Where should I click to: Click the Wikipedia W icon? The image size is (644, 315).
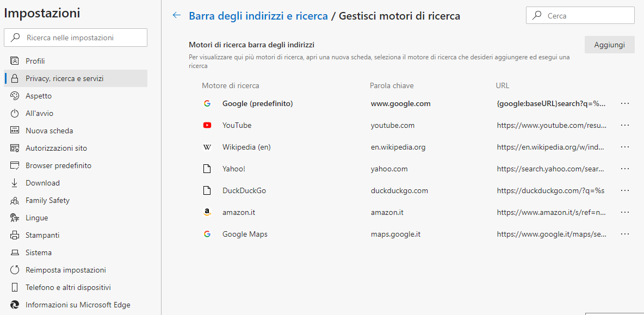click(207, 147)
